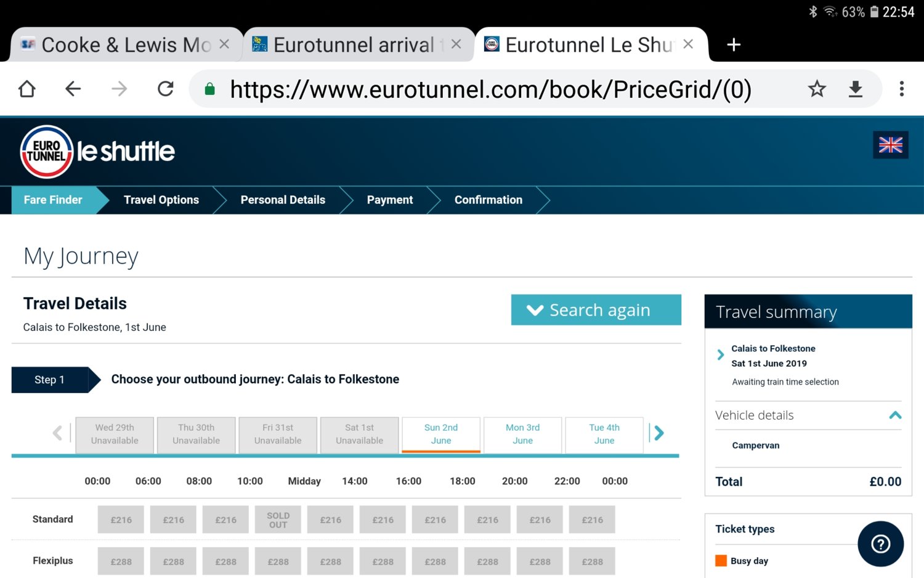Collapse Vehicle details section

pyautogui.click(x=896, y=415)
